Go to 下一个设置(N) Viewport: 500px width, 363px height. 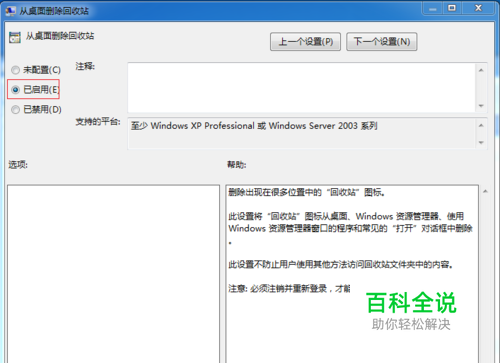tap(382, 42)
